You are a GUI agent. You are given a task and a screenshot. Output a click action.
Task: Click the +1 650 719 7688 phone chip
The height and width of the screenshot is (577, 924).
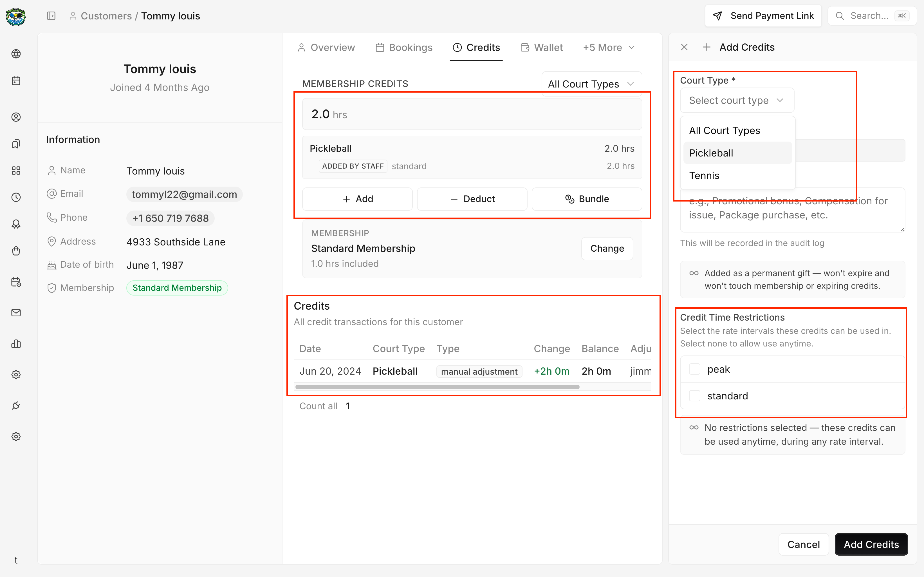[170, 218]
